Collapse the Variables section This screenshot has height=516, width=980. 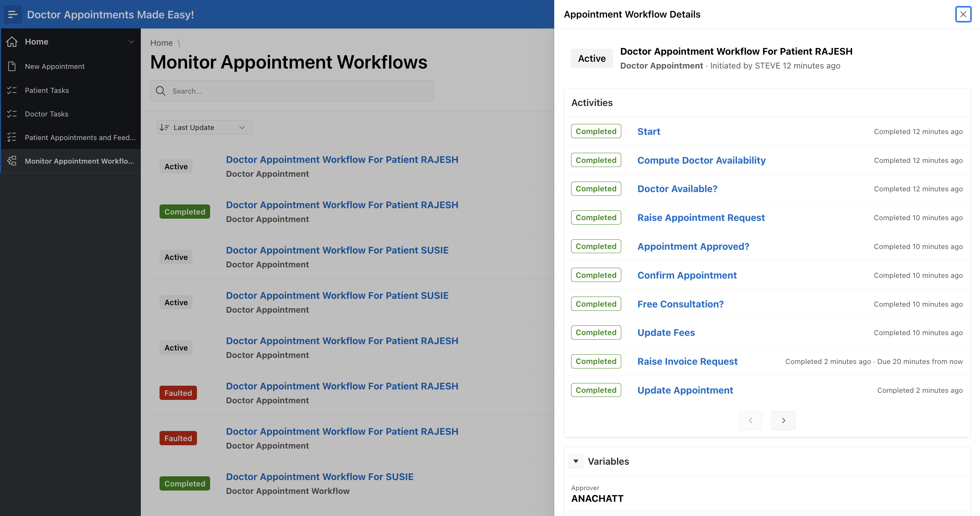point(576,461)
